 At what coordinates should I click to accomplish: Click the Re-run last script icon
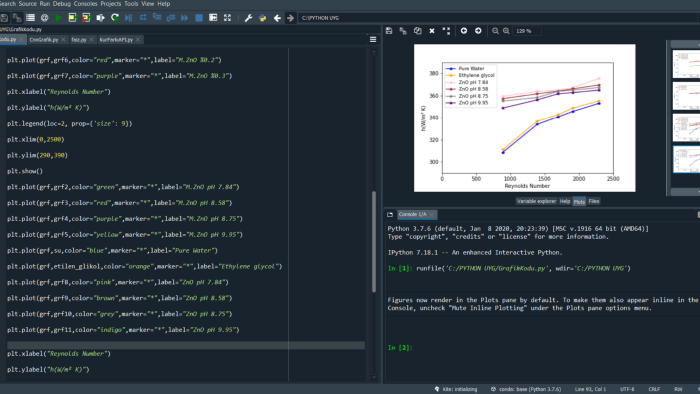click(115, 18)
